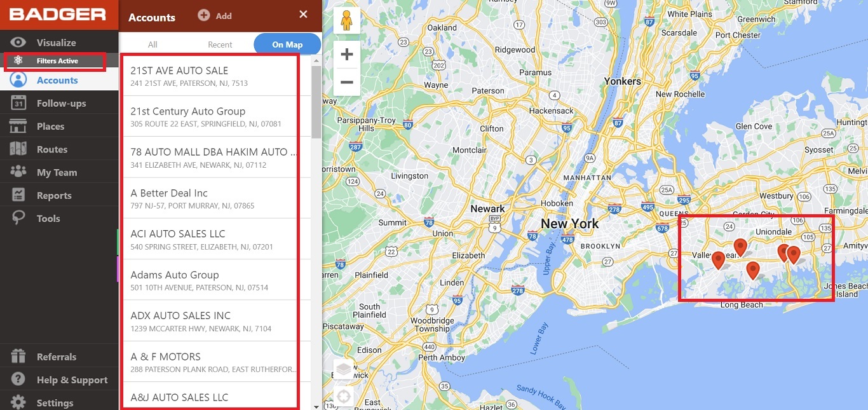Open the Settings gear

click(x=54, y=402)
